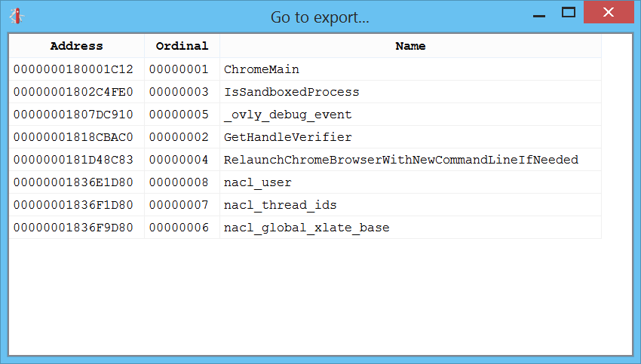This screenshot has height=364, width=641.
Task: Click the application icon in title bar
Action: click(17, 17)
